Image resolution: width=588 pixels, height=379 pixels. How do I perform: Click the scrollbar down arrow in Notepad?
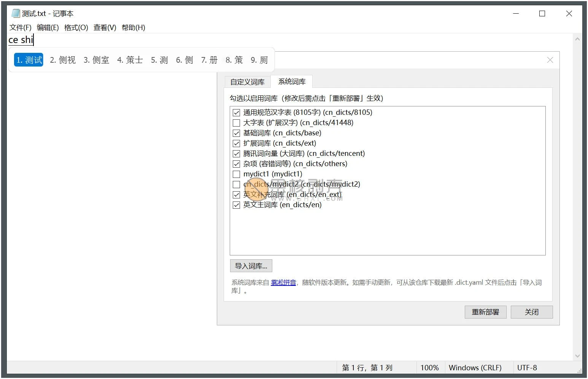pyautogui.click(x=577, y=356)
